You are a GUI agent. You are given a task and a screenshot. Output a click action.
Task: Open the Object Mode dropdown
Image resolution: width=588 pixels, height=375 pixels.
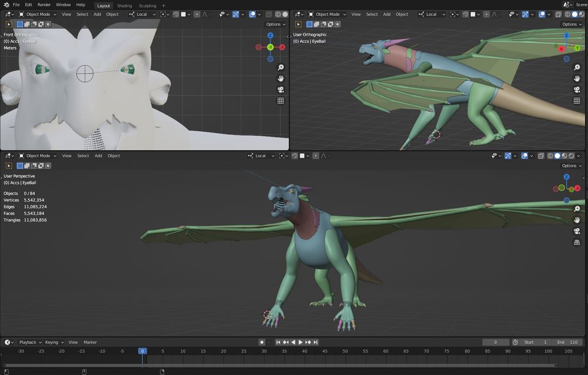(38, 155)
